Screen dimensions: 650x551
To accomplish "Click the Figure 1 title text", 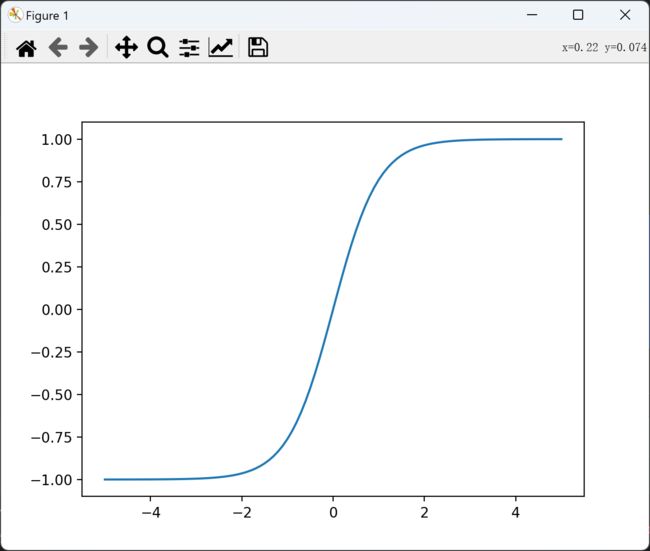I will pos(47,16).
